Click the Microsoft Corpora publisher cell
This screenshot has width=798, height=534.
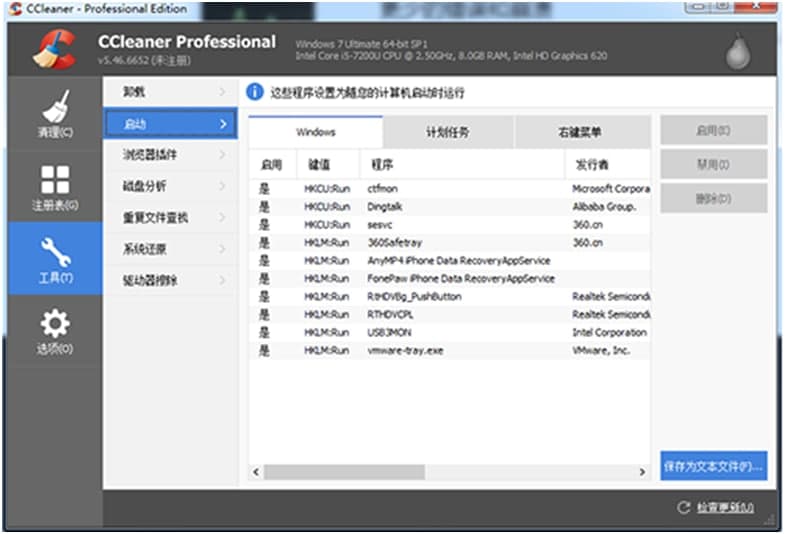coord(611,188)
